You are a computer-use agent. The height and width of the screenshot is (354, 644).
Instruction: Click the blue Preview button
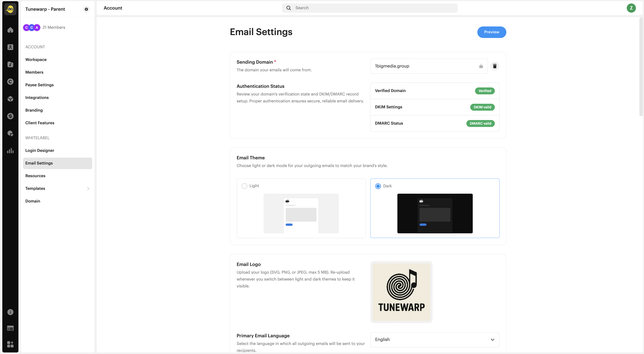click(491, 32)
